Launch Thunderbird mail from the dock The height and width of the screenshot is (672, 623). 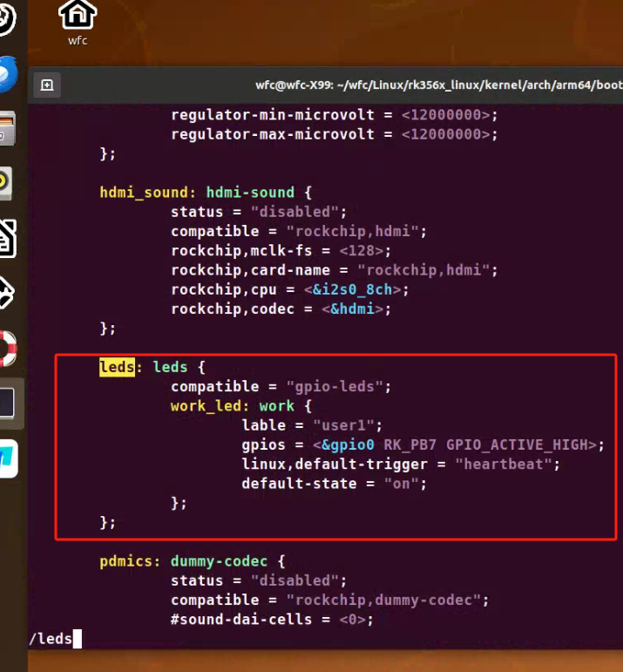[x=9, y=75]
